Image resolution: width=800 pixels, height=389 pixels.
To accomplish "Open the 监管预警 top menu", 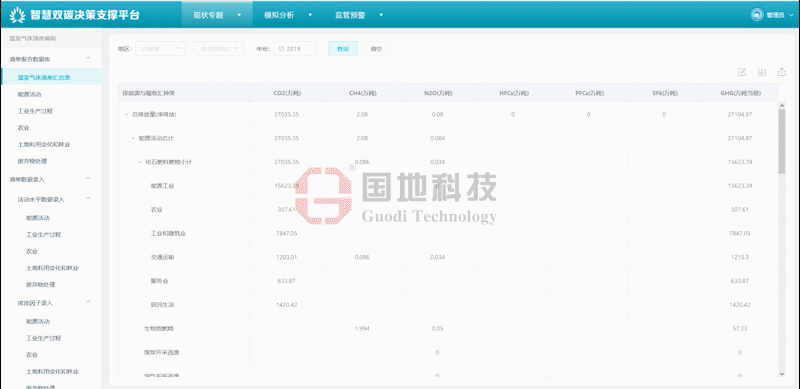I will [x=359, y=15].
